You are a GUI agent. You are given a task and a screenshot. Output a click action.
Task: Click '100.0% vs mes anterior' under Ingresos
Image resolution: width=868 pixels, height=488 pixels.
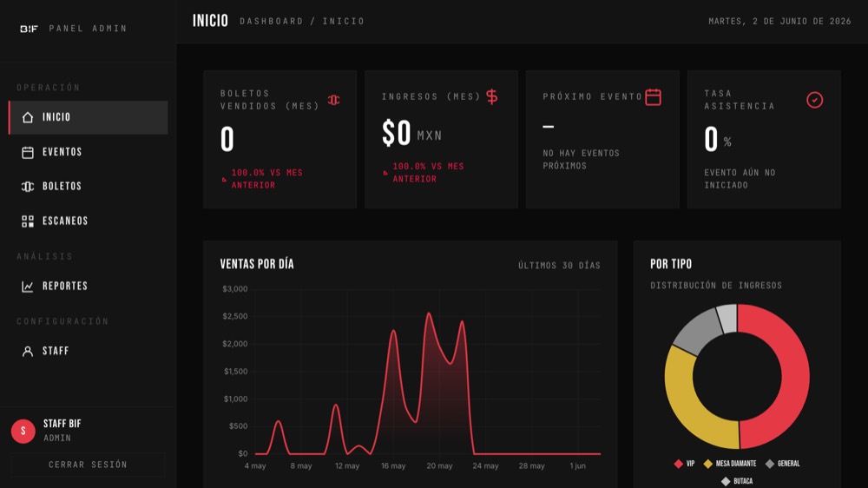point(429,173)
